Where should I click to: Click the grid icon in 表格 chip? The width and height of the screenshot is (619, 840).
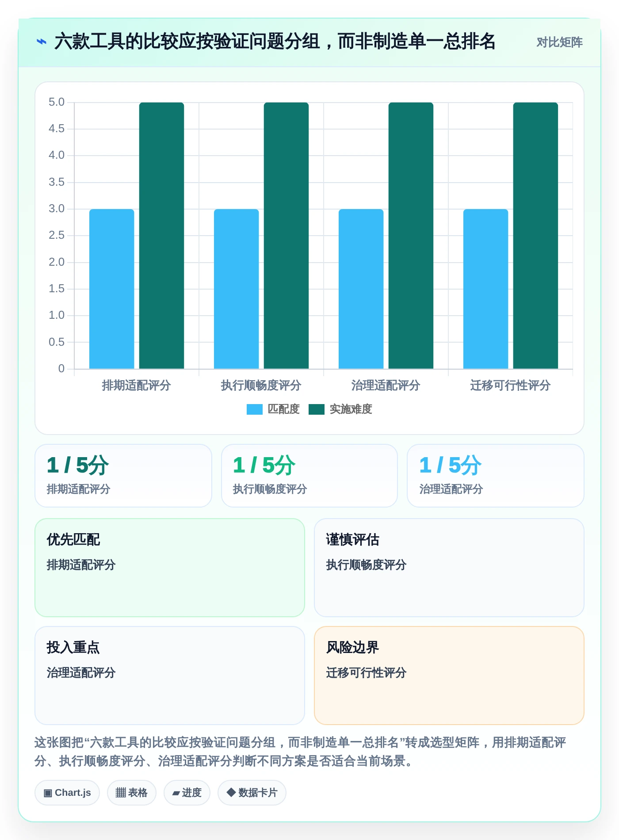(121, 793)
